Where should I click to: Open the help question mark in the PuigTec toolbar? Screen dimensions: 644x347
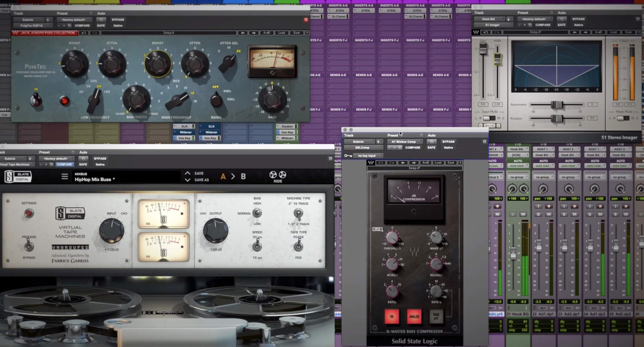click(x=307, y=33)
